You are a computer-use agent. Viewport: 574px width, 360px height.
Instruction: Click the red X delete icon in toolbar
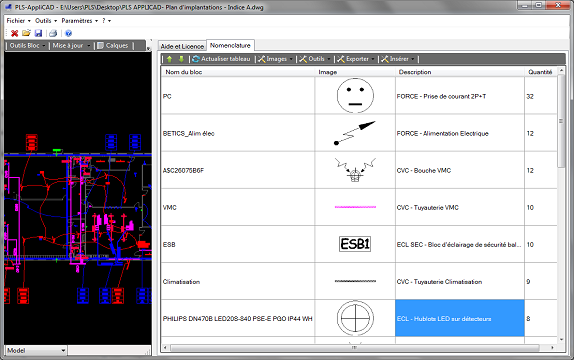pos(15,33)
